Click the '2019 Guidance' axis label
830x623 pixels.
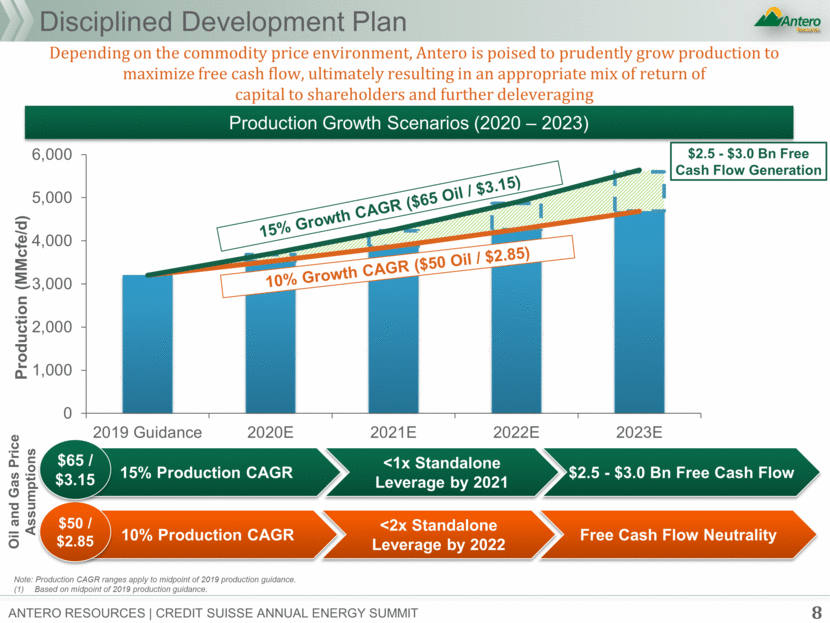(x=147, y=432)
